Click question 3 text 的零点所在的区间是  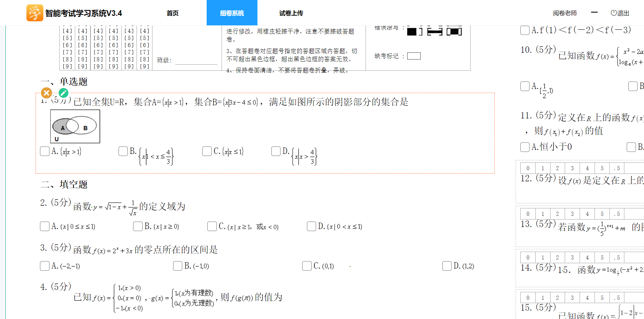(x=176, y=250)
